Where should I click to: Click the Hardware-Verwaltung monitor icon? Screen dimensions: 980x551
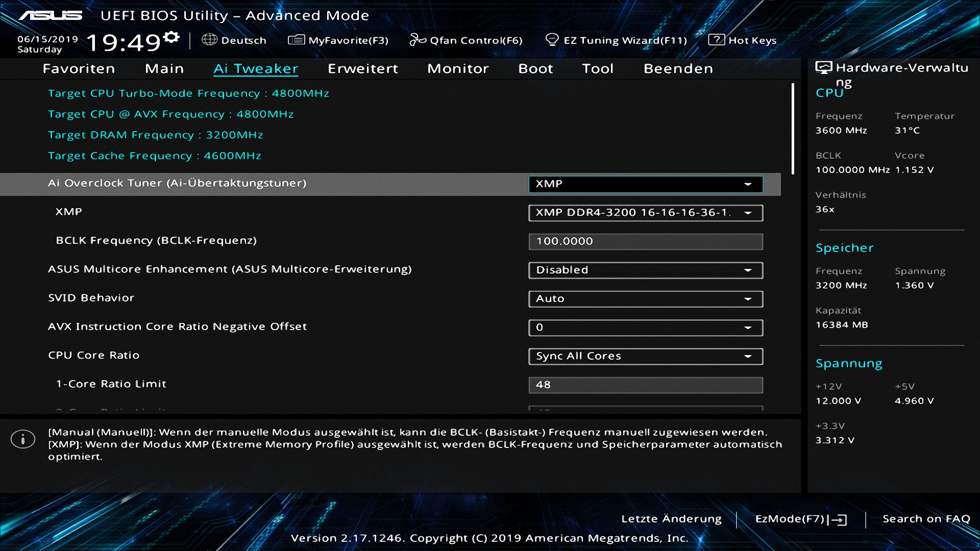823,68
